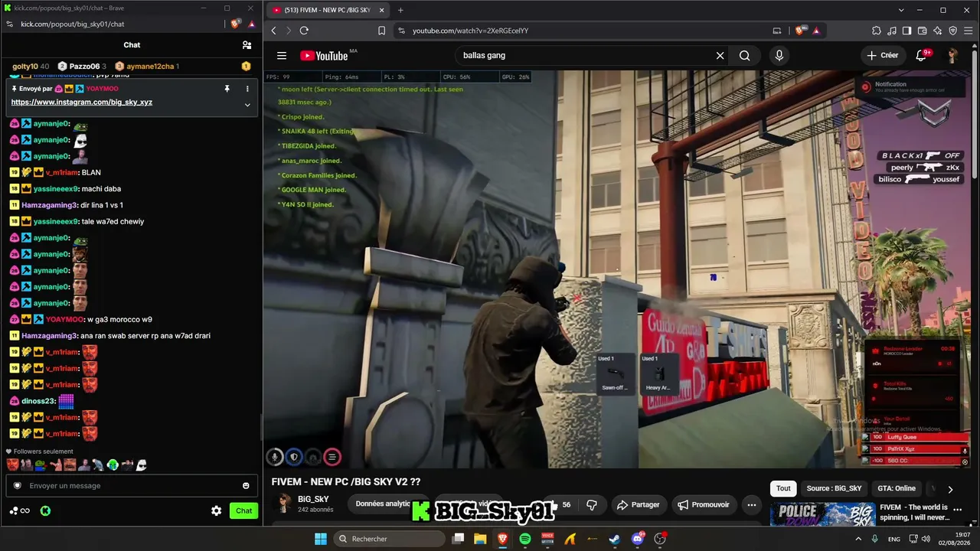Image resolution: width=980 pixels, height=551 pixels.
Task: Start YouTube voice search with the microphone
Action: pos(779,56)
